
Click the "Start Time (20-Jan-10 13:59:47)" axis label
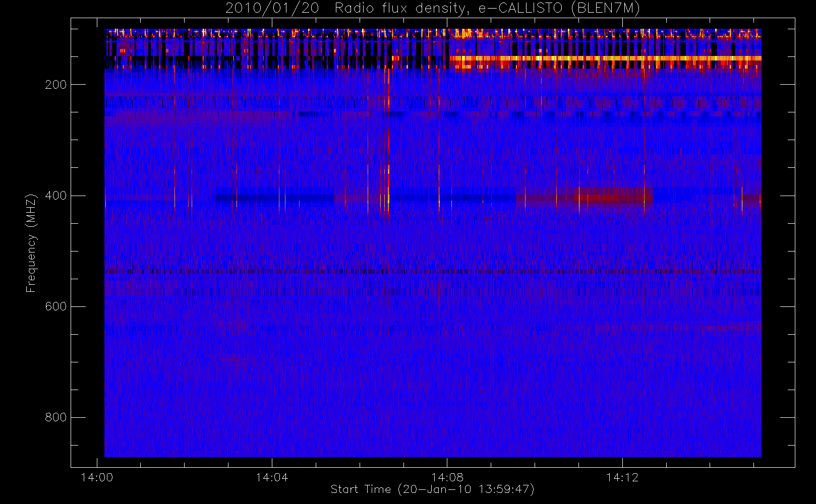432,489
